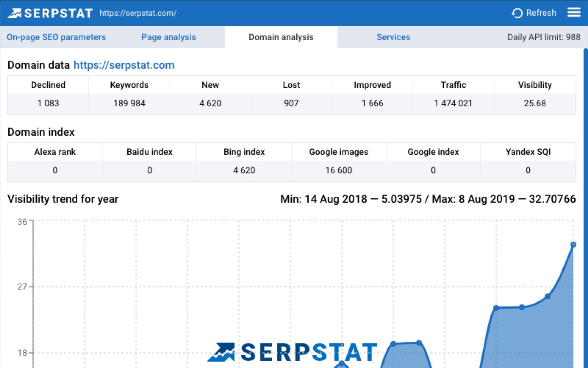Switch to the Page analysis tab

pyautogui.click(x=169, y=37)
